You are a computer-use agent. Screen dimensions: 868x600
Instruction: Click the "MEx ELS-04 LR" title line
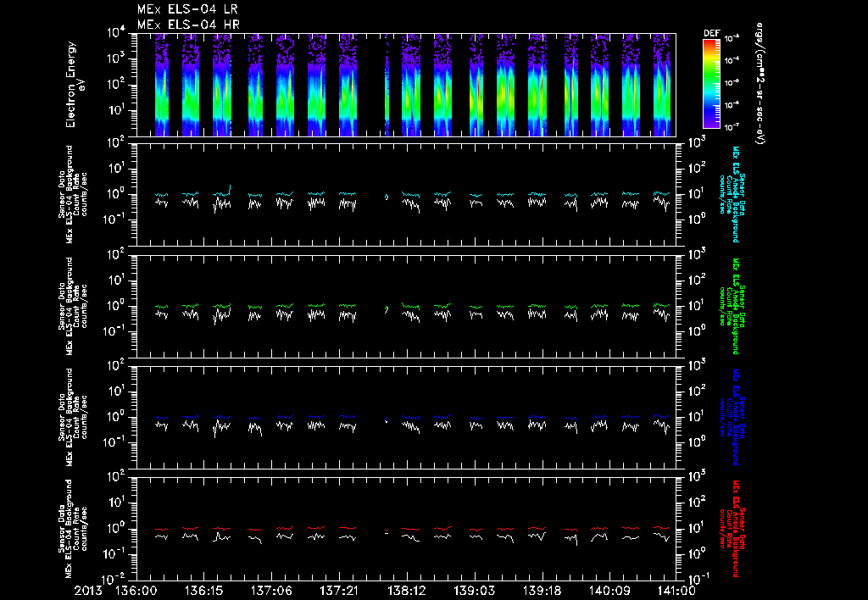[187, 9]
